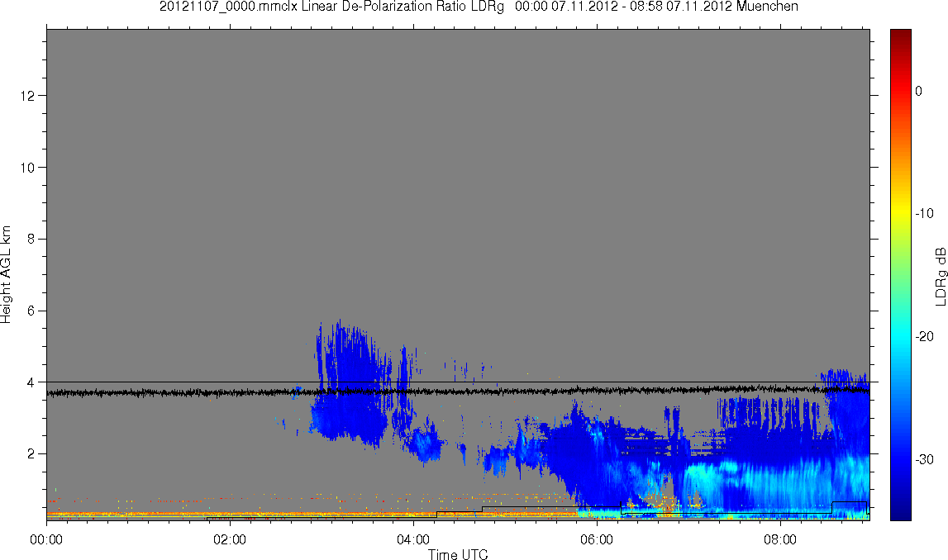Click the 'Muenchen' location label in title
948x560 pixels.
click(767, 7)
